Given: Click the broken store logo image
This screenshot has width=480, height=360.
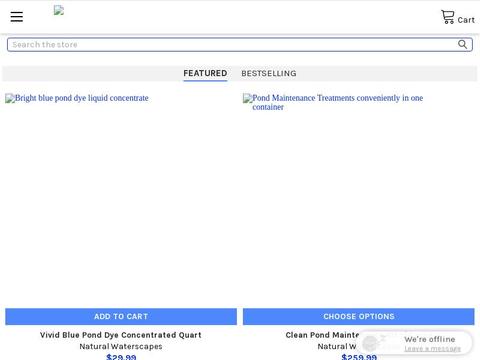Looking at the screenshot, I should click(x=59, y=11).
